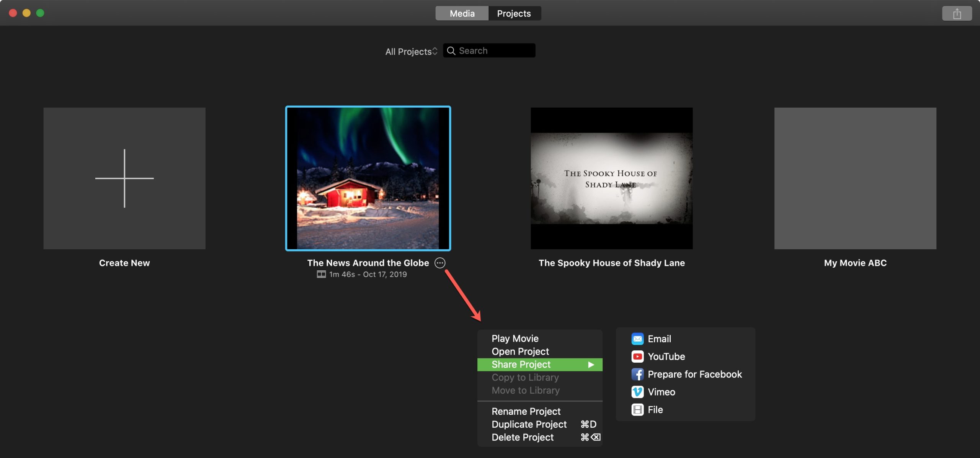The height and width of the screenshot is (458, 980).
Task: Click the three-dot menu on News Around the Globe
Action: tap(439, 262)
